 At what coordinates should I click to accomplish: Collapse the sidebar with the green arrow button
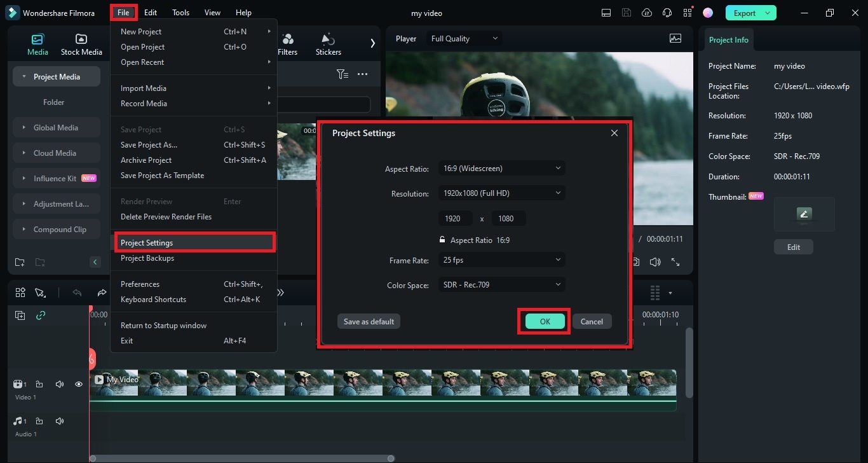coord(95,262)
